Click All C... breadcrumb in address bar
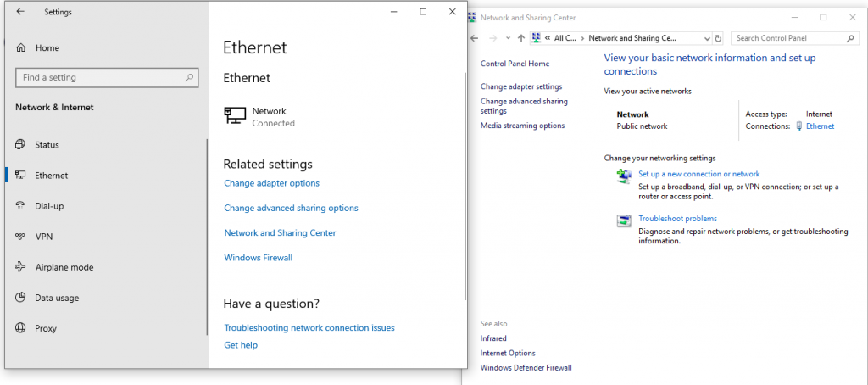 pyautogui.click(x=565, y=38)
